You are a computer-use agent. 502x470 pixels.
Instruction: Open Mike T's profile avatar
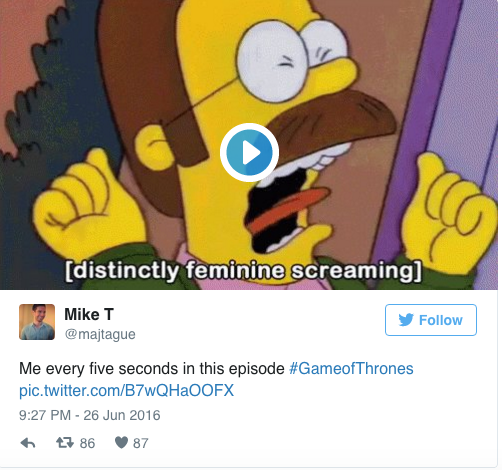click(x=37, y=322)
